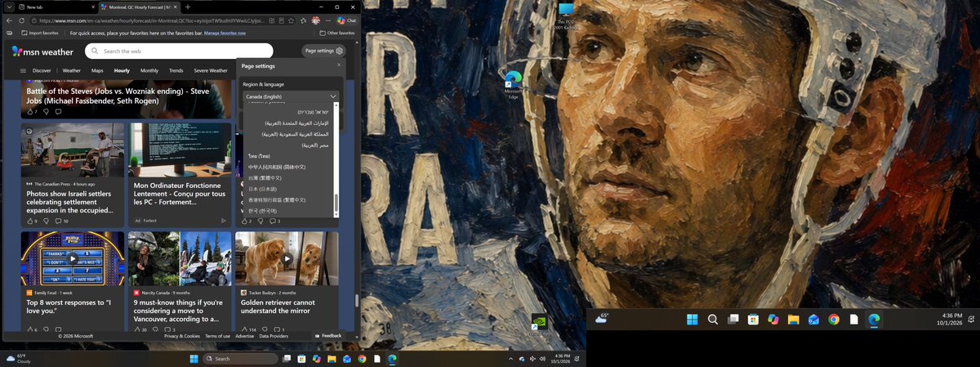Click Import favorites in favorites bar
The width and height of the screenshot is (980, 367).
[40, 34]
